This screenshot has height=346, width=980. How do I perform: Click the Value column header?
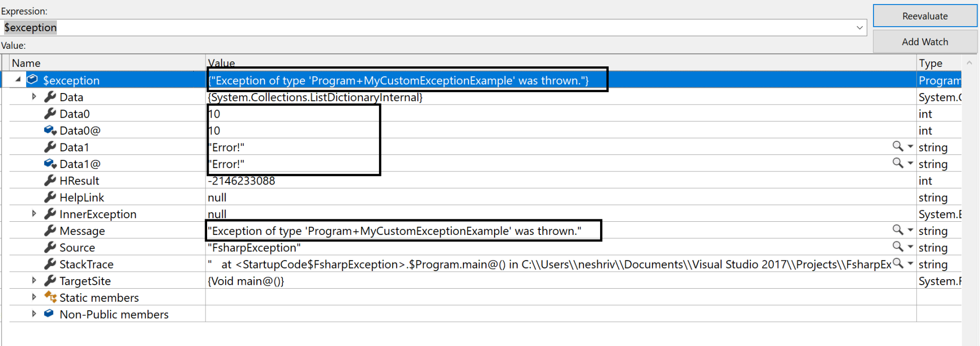click(561, 63)
